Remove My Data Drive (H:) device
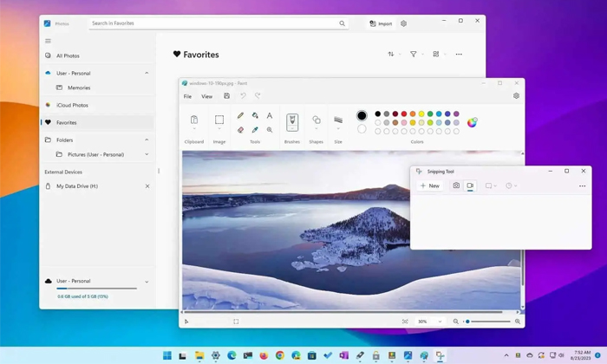The width and height of the screenshot is (607, 364). [147, 186]
